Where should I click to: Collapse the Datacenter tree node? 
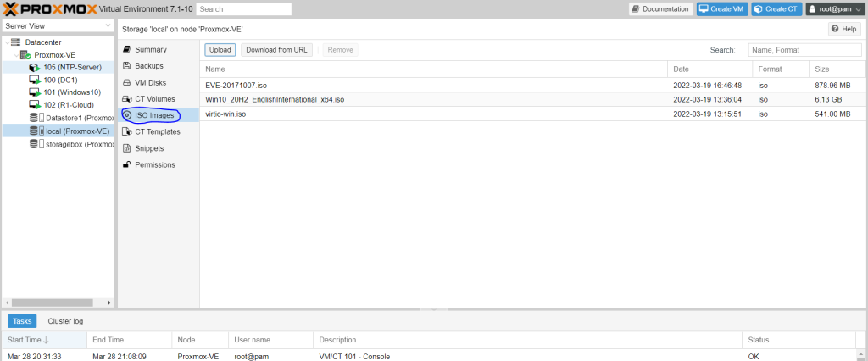coord(7,42)
